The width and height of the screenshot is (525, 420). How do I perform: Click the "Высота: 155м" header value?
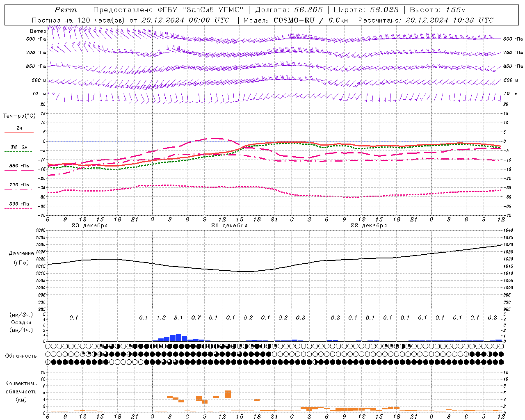[438, 10]
